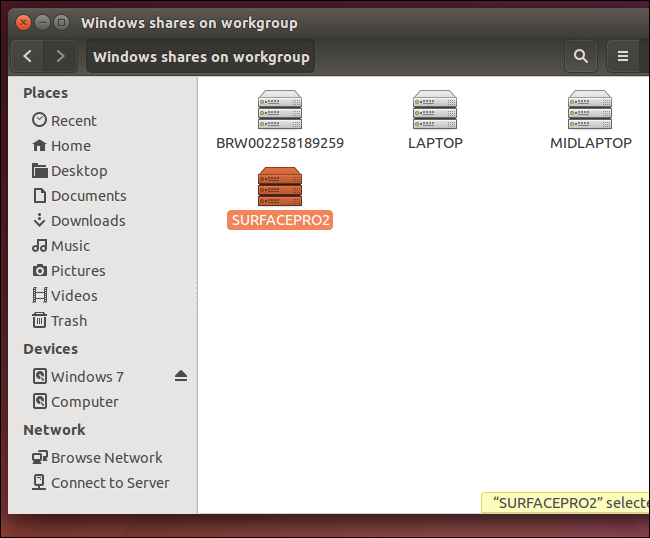Click Connect to Server

pyautogui.click(x=110, y=483)
